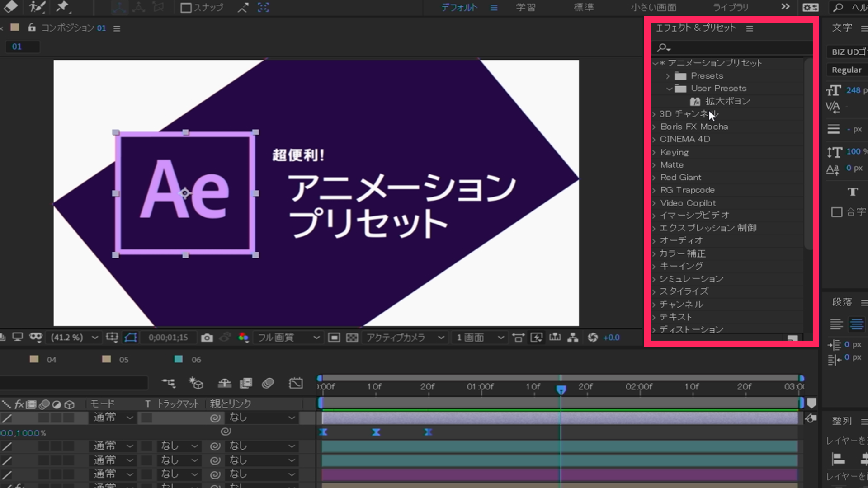Open the フル画質 resolution dropdown
Image resolution: width=868 pixels, height=488 pixels.
coord(288,338)
